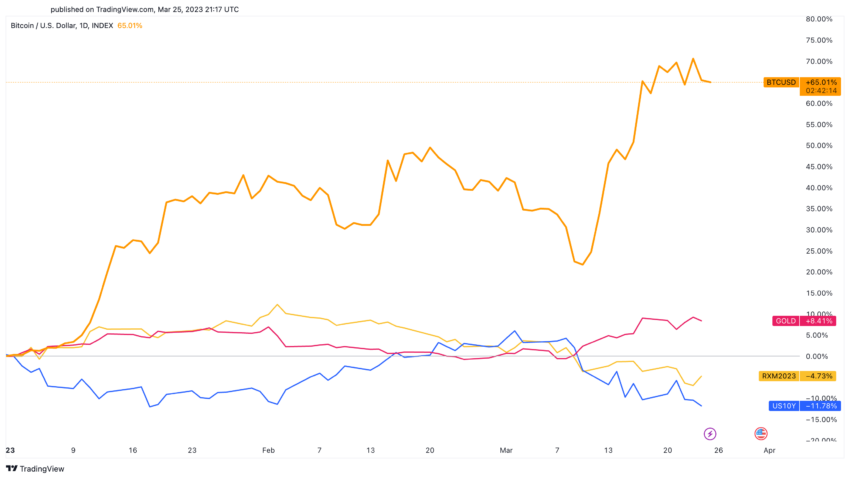Screen dimensions: 850x479
Task: Click the published on TradingView.com text
Action: pyautogui.click(x=144, y=8)
